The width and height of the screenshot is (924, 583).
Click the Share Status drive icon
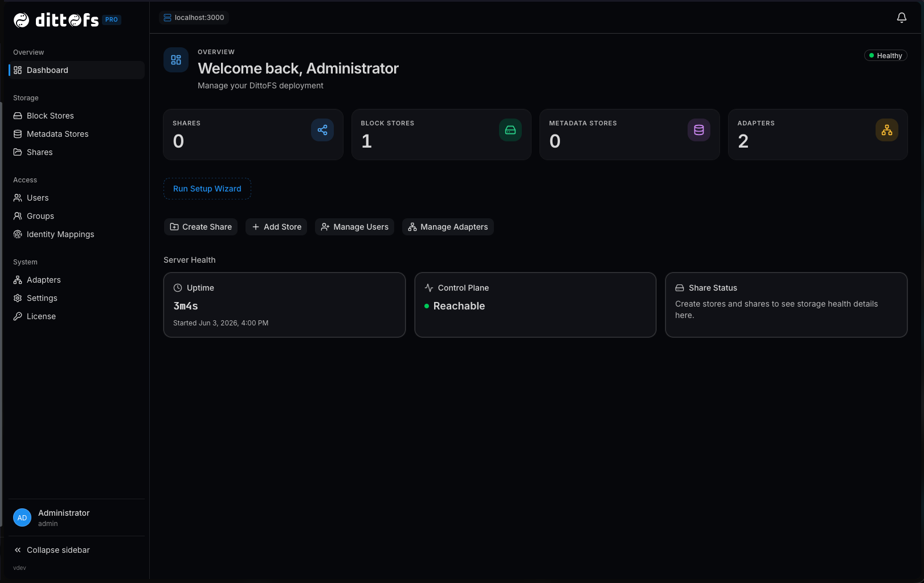click(x=680, y=288)
